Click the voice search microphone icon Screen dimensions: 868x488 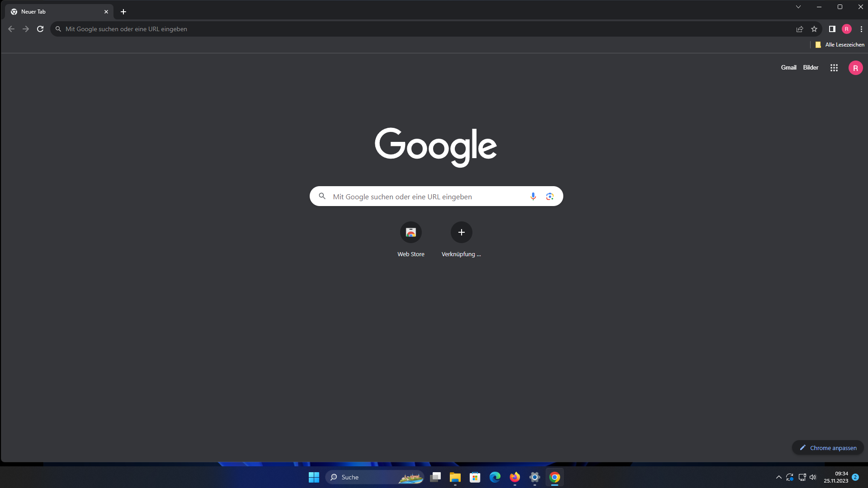point(533,196)
